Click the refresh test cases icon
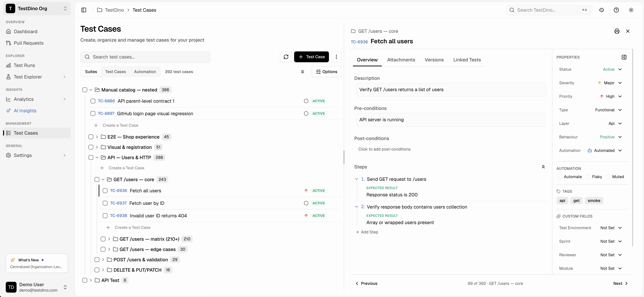644x297 pixels. click(286, 57)
